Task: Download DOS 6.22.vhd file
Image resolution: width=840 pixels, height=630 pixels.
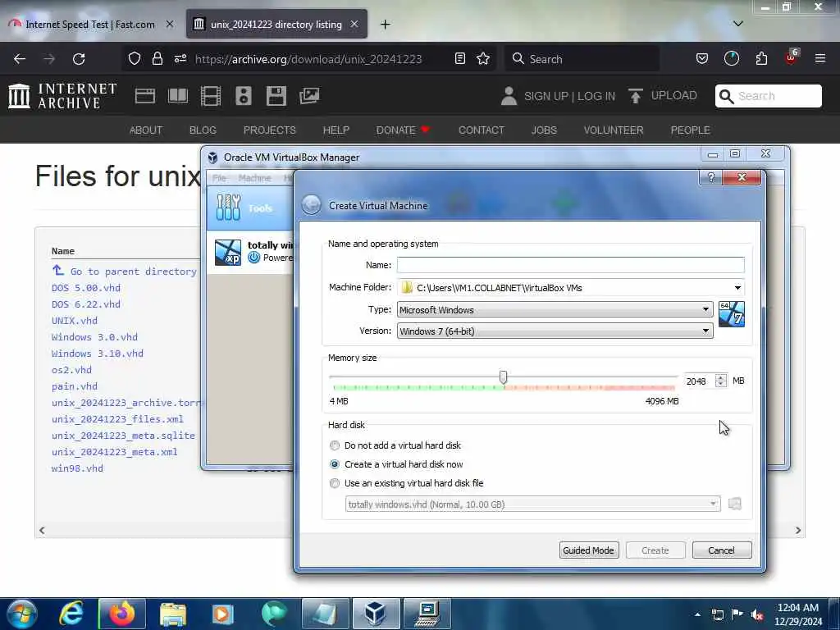Action: point(85,304)
